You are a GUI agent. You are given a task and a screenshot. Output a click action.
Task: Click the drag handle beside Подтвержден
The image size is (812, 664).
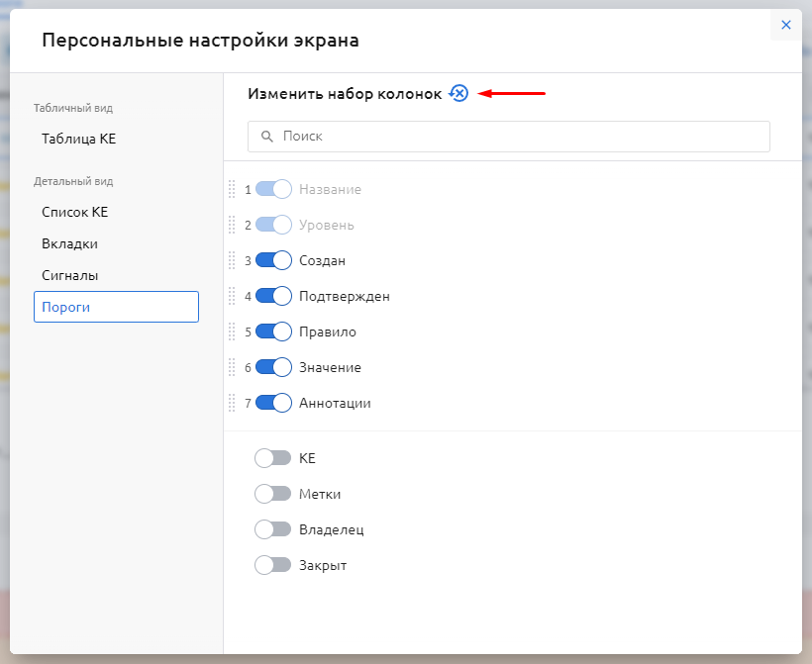click(233, 296)
